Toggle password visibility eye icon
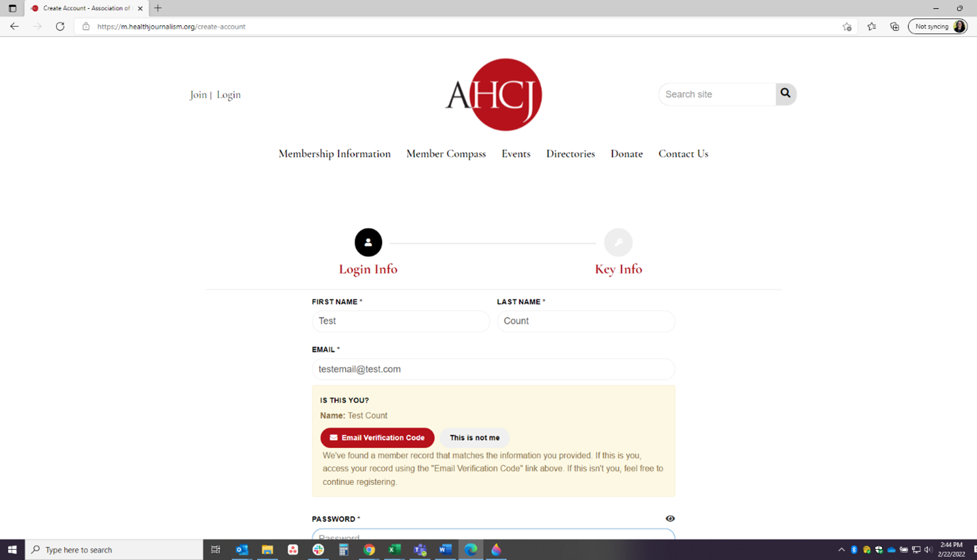 [670, 519]
